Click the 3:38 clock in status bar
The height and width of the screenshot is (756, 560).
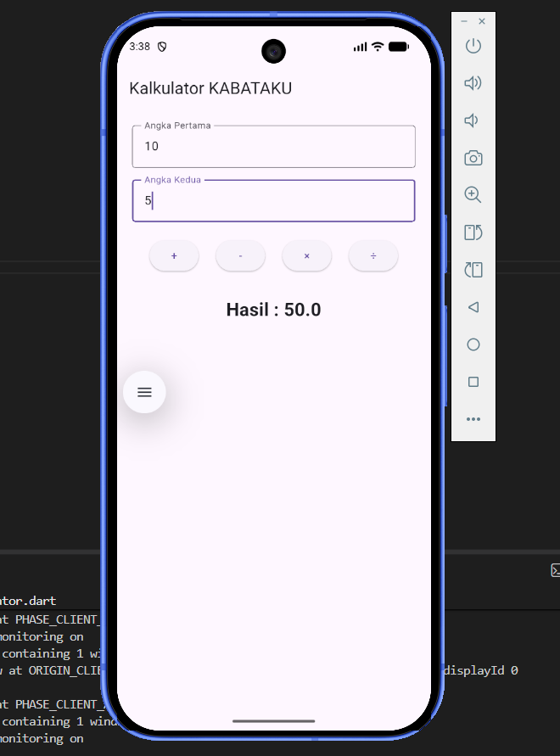(139, 47)
